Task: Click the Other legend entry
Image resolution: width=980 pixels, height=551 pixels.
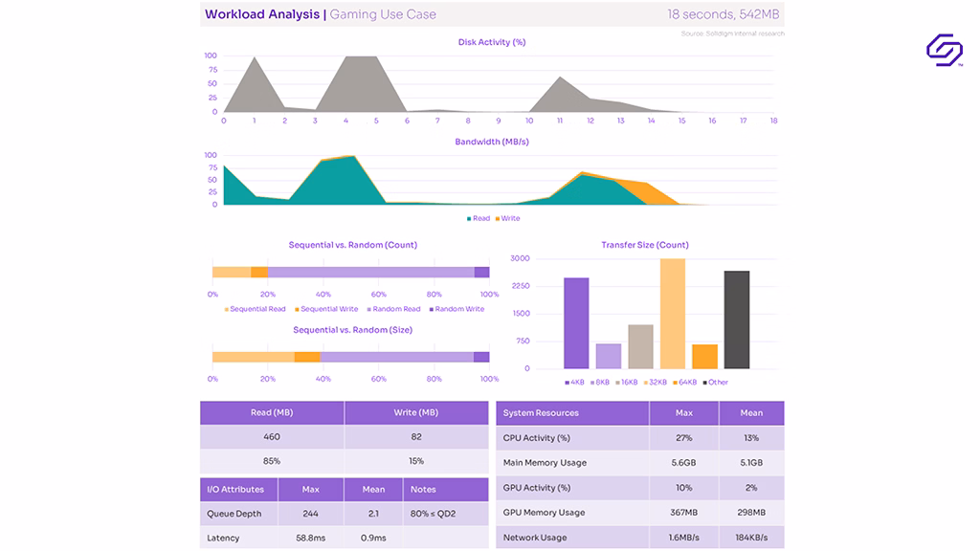Action: point(716,383)
